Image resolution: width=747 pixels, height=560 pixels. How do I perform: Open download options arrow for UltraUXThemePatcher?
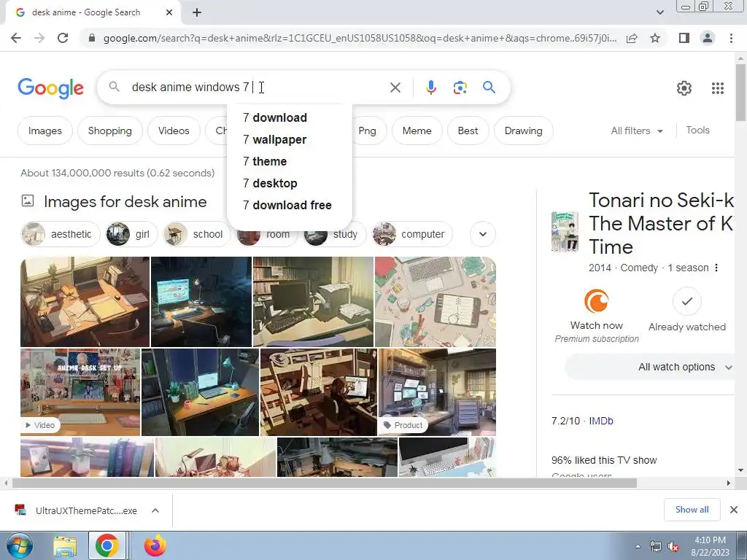(x=155, y=510)
